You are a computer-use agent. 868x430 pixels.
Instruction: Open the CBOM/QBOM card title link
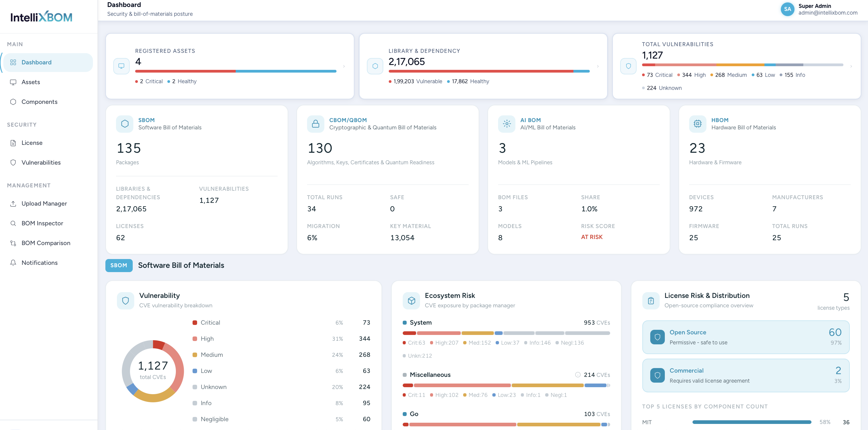[x=348, y=120]
